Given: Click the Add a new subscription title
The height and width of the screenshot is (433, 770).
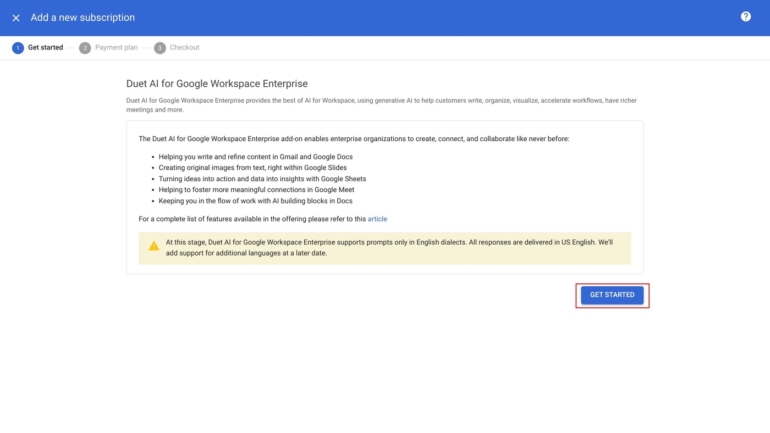Looking at the screenshot, I should [83, 18].
